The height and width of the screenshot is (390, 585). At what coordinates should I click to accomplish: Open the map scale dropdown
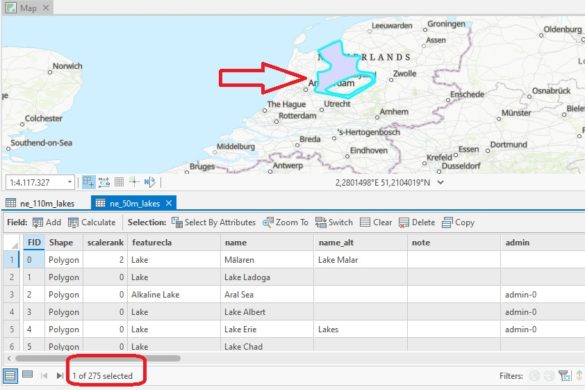[x=69, y=182]
